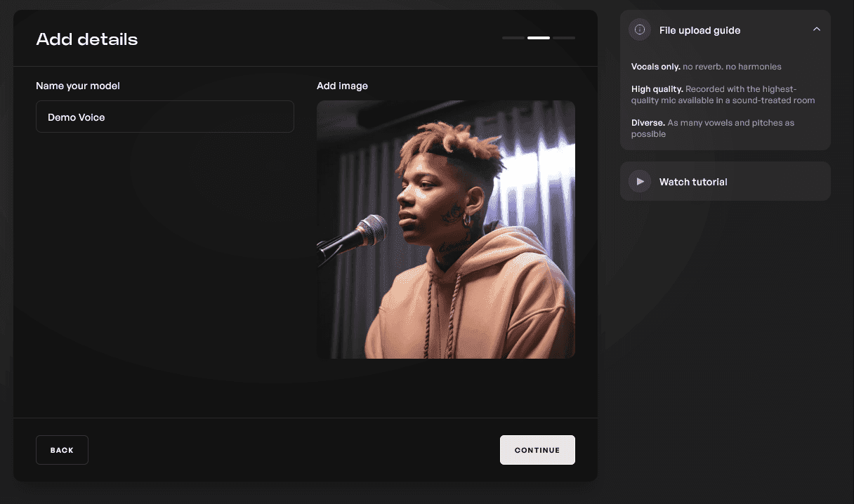
Task: Click the File upload guide heading
Action: tap(699, 30)
